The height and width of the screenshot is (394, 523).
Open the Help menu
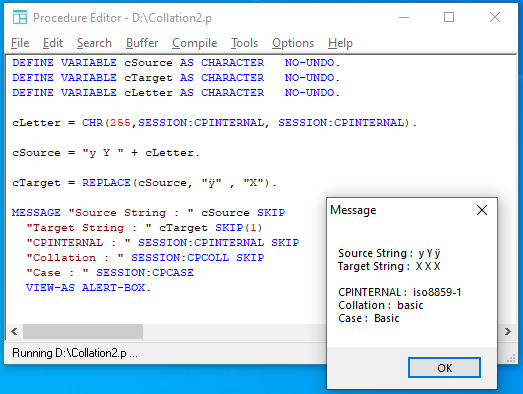pos(340,43)
